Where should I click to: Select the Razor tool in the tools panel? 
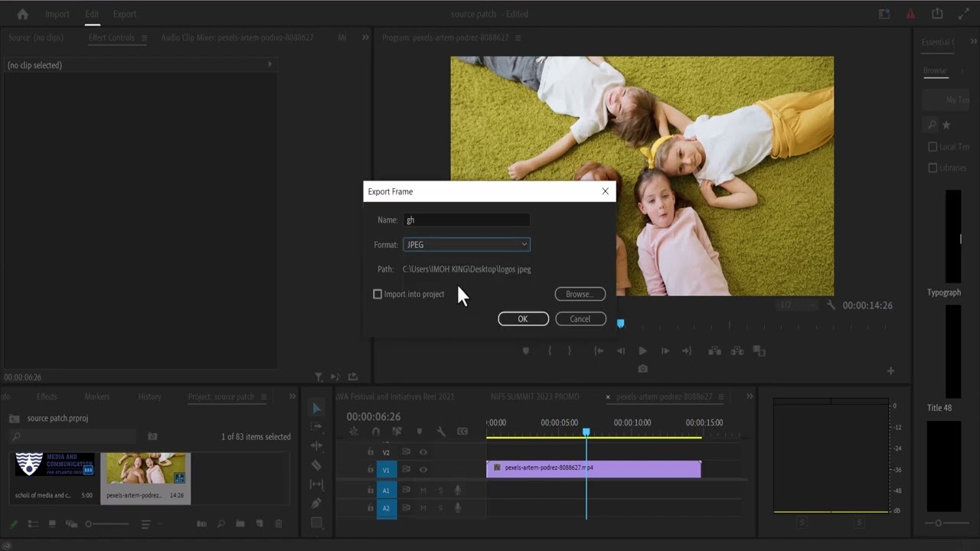coord(316,465)
